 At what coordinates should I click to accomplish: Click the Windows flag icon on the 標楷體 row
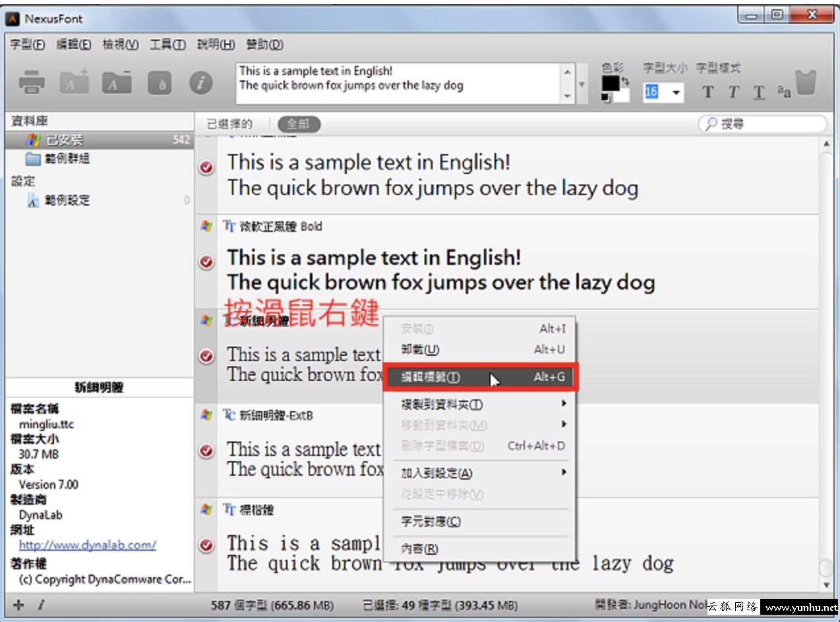(x=206, y=509)
